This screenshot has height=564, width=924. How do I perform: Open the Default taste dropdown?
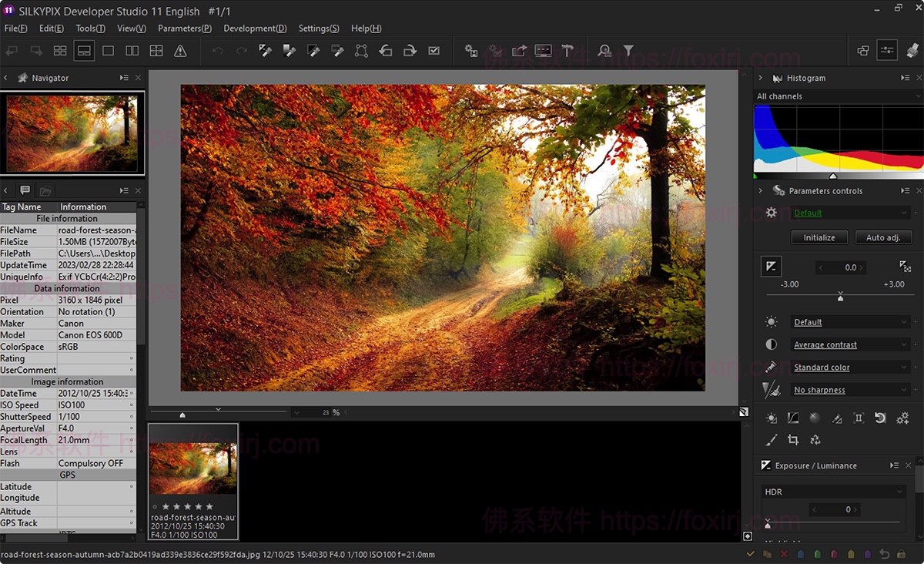845,212
